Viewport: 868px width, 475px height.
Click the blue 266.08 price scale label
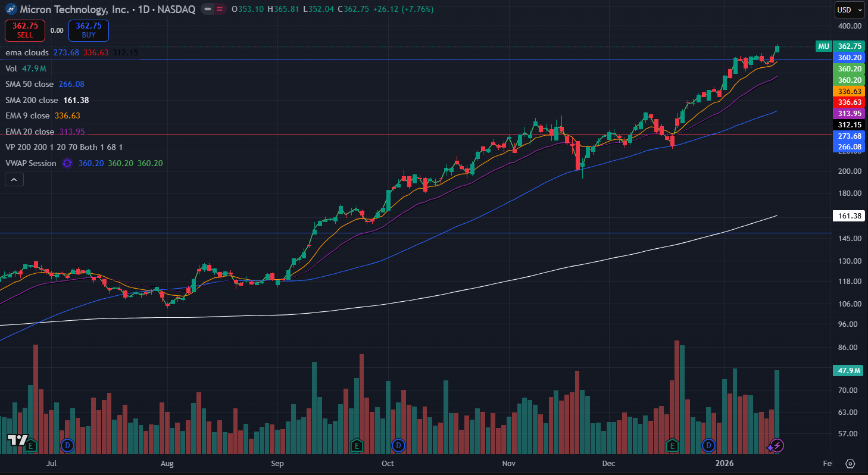coord(850,146)
